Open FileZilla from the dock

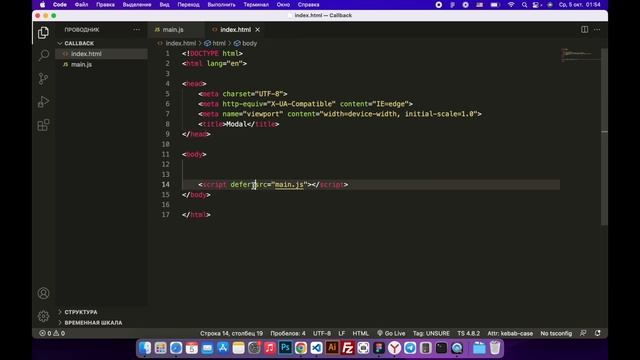(347, 348)
